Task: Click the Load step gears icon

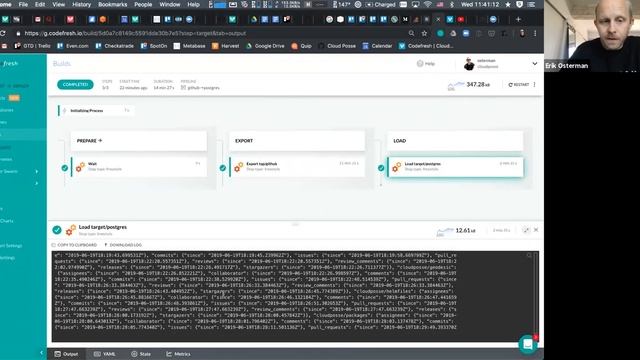Action: pyautogui.click(x=396, y=167)
